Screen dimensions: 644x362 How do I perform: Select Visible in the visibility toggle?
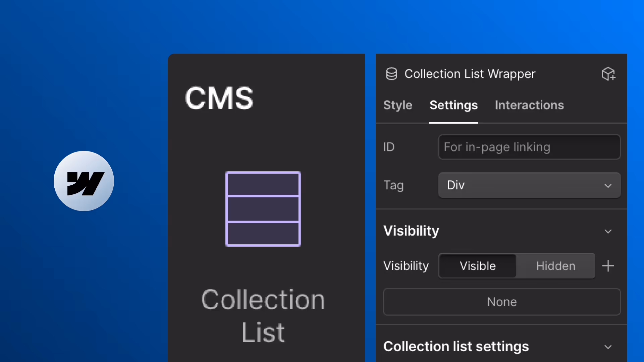(478, 266)
